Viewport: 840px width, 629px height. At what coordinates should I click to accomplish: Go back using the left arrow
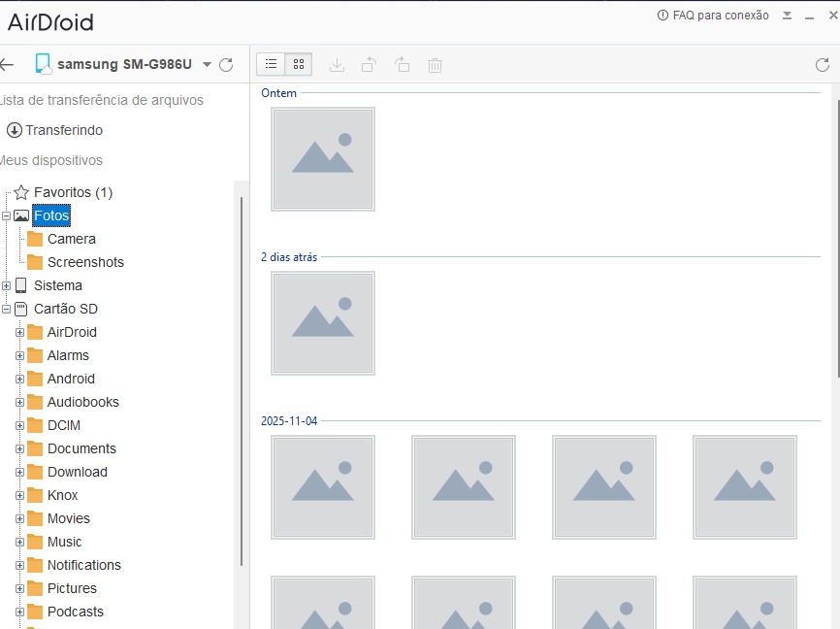point(8,65)
